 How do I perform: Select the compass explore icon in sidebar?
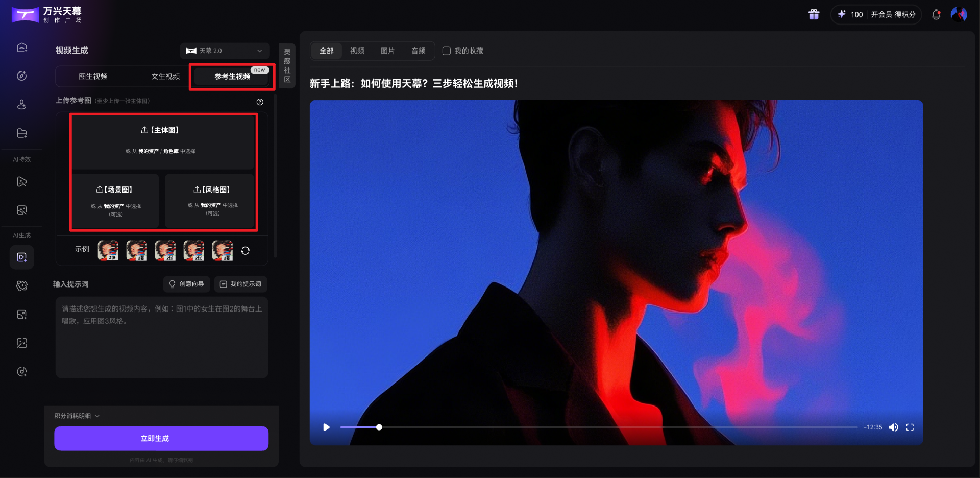click(21, 76)
